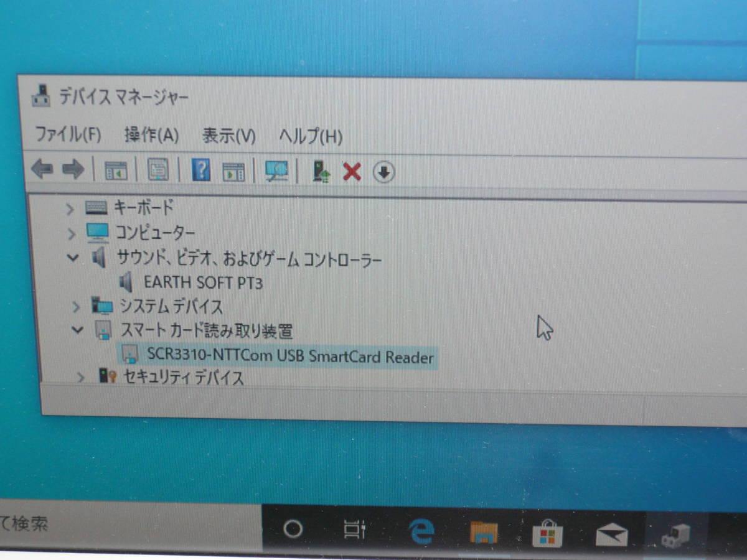Click the taskbar search box
747x560 pixels.
131,525
